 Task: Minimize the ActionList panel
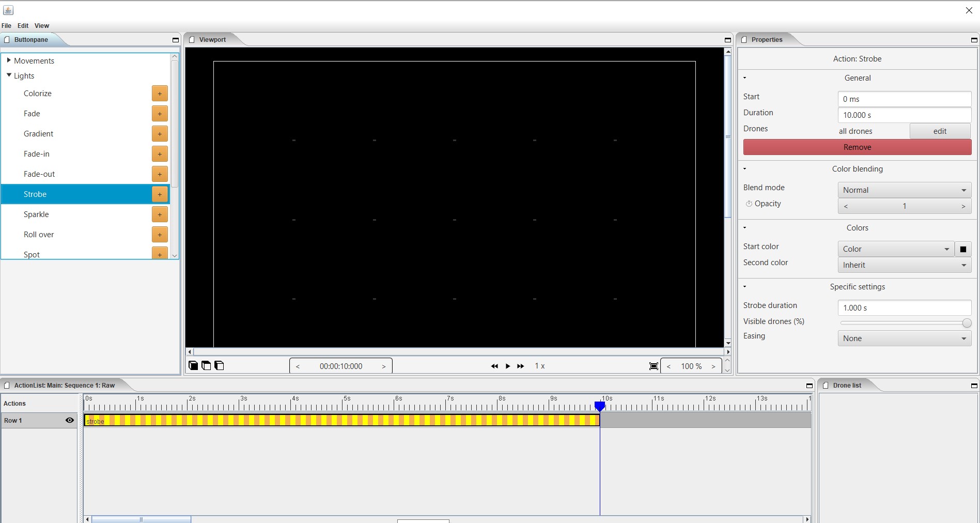point(809,386)
